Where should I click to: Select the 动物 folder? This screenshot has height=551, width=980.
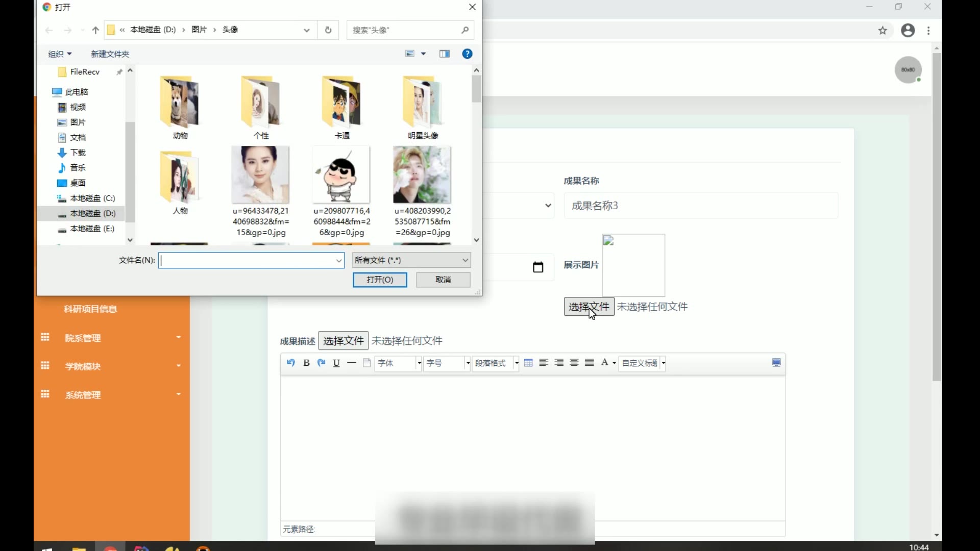point(180,108)
